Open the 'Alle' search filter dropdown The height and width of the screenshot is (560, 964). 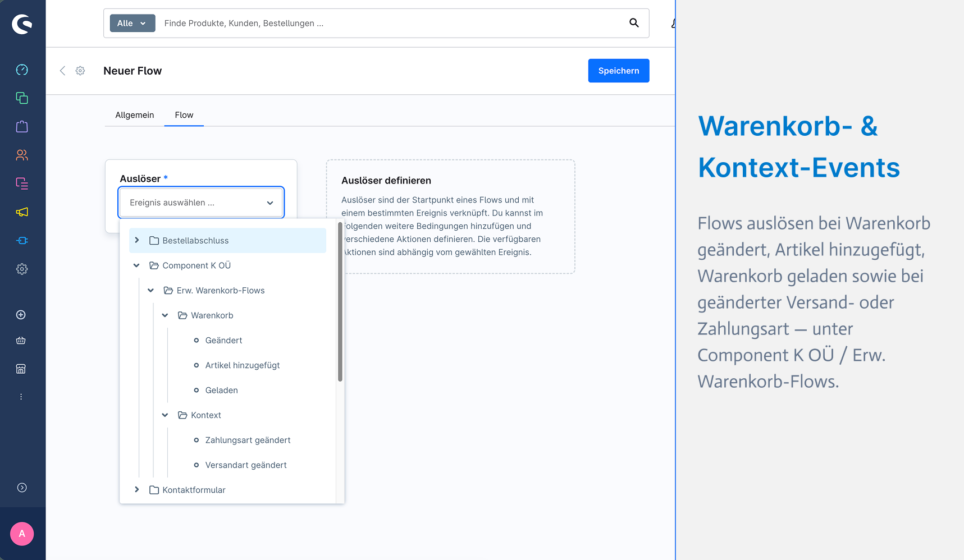[x=133, y=23]
